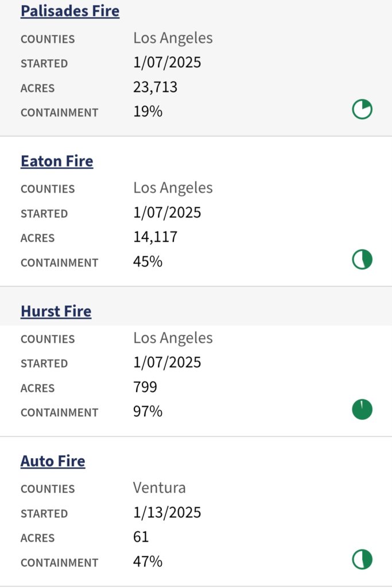This screenshot has height=588, width=392.
Task: Click the 97% containment value
Action: point(148,412)
